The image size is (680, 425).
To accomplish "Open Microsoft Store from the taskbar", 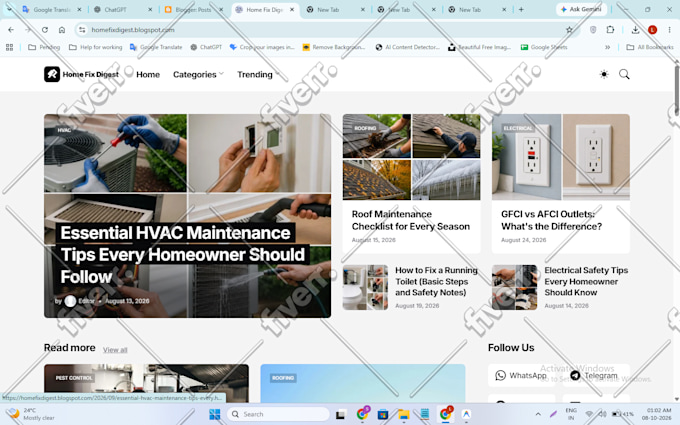I will tap(382, 414).
